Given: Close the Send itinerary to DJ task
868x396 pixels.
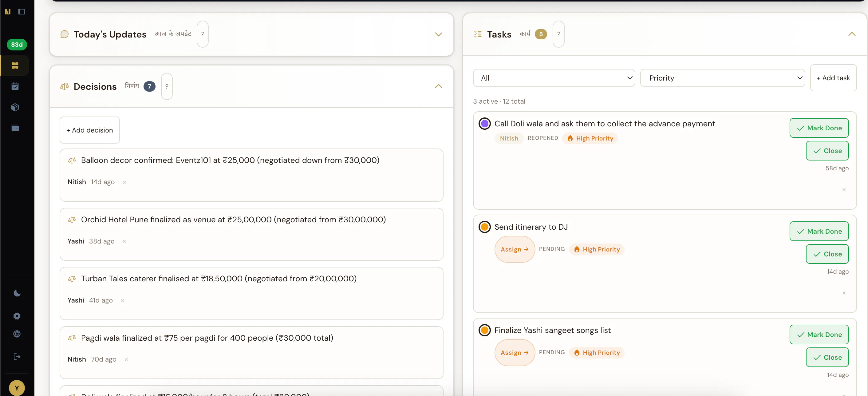Looking at the screenshot, I should point(827,254).
